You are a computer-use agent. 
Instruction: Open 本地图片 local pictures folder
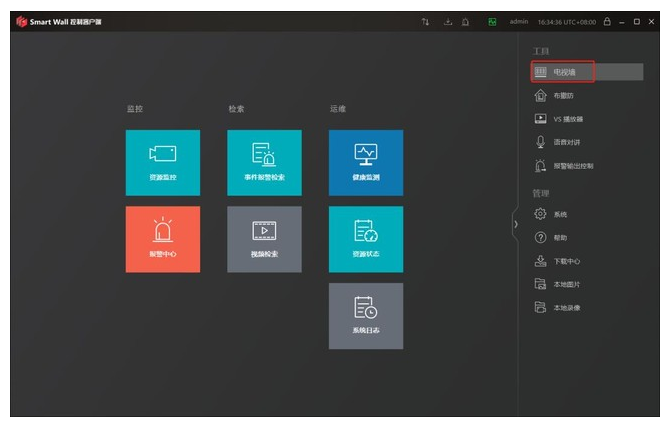566,284
